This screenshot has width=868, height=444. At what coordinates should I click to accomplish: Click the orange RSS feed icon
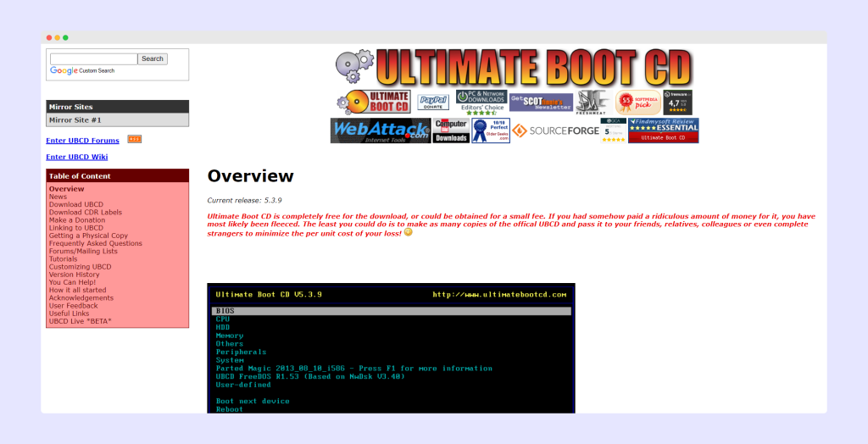click(135, 139)
